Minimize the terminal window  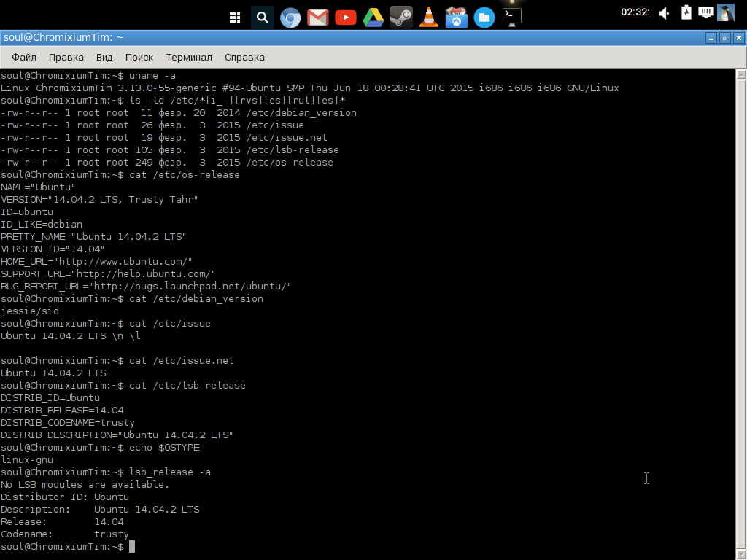(711, 38)
